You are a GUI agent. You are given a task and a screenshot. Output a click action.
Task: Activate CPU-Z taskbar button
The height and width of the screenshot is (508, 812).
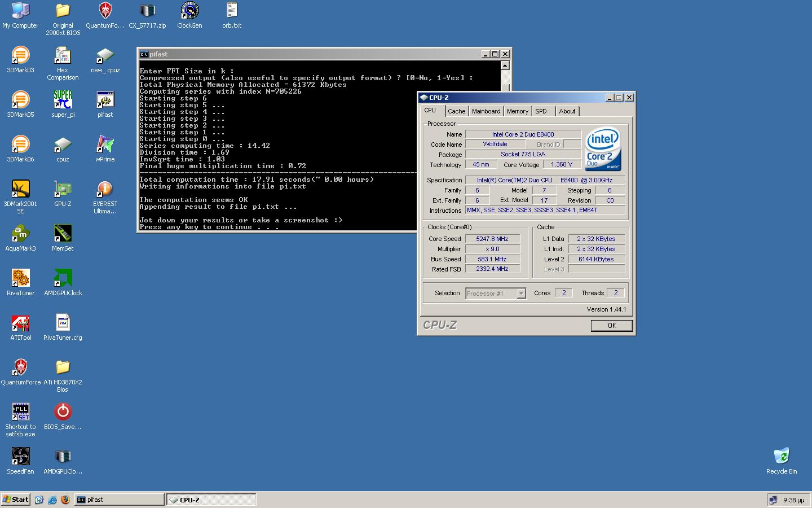click(x=211, y=500)
